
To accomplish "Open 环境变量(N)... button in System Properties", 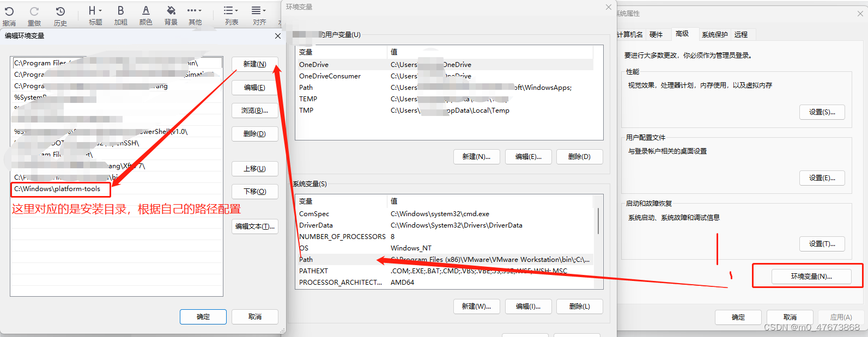I will tap(811, 277).
